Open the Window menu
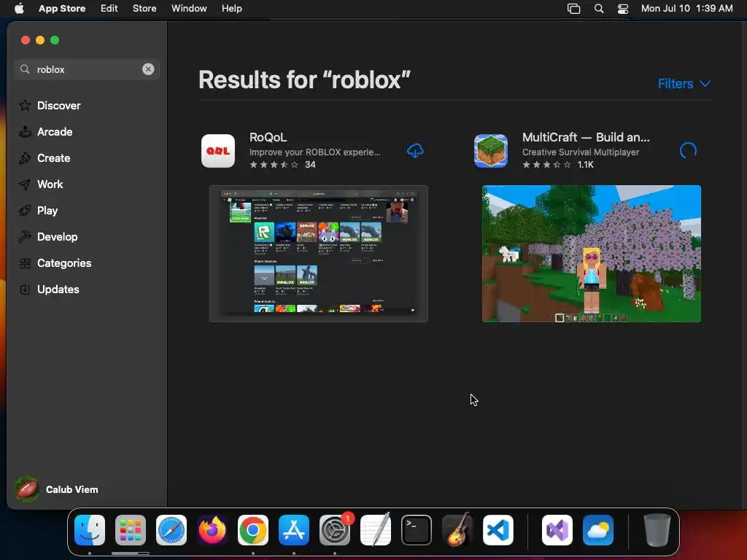The height and width of the screenshot is (560, 747). coord(189,9)
